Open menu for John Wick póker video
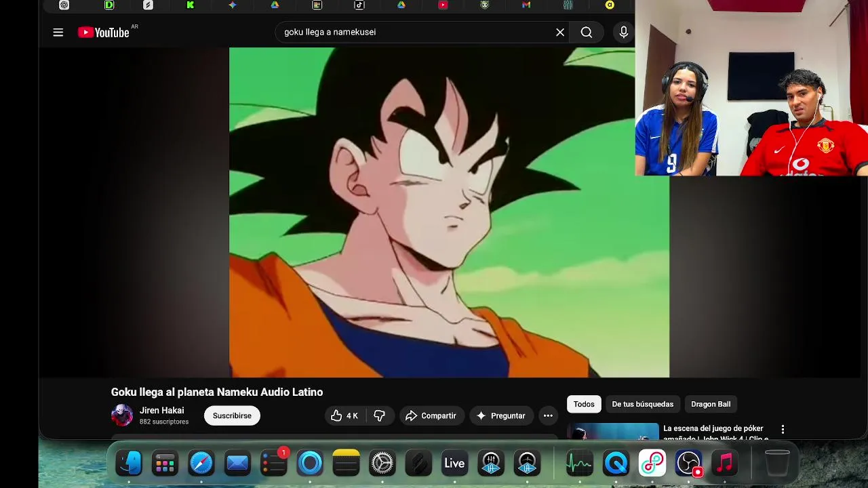 (783, 430)
